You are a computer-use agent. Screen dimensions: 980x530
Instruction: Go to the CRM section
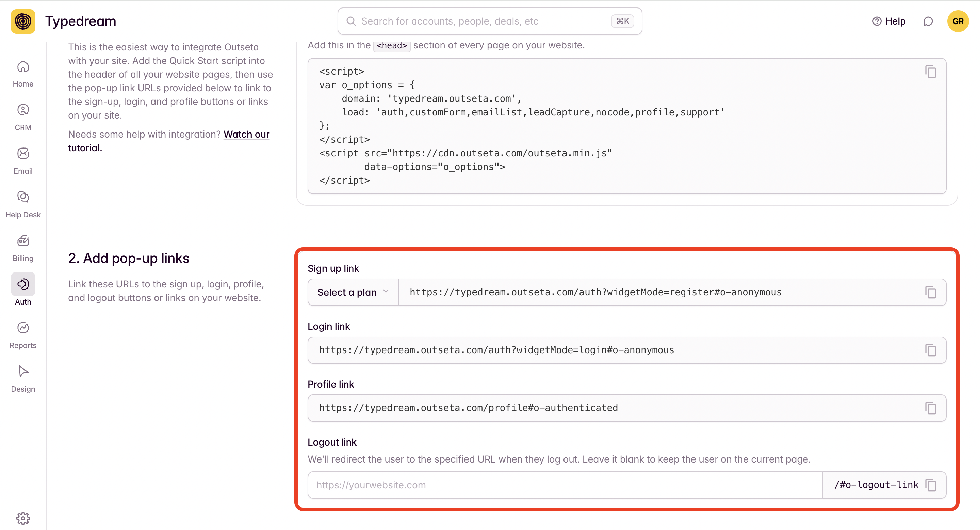point(23,117)
